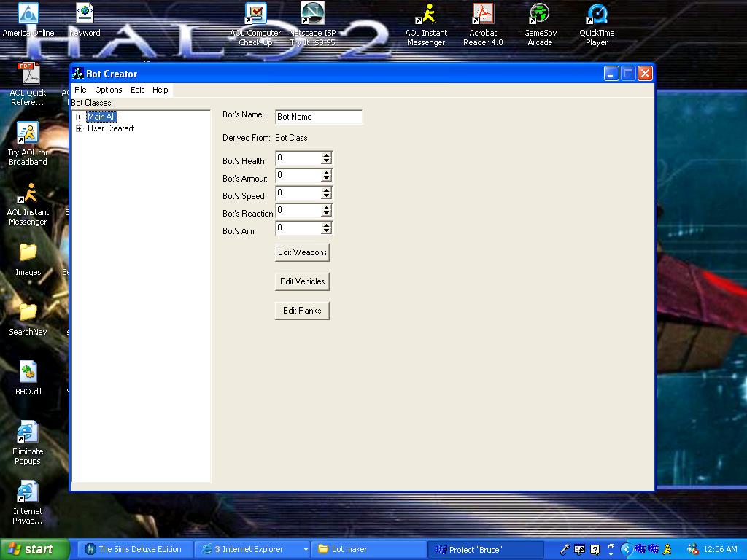
Task: Focus the Bot's Speed value field
Action: coord(298,193)
